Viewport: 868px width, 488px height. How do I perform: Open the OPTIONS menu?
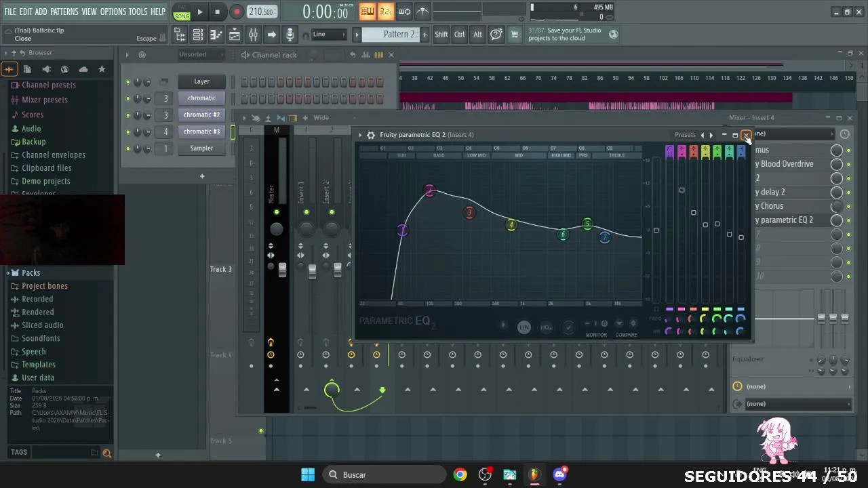pyautogui.click(x=113, y=12)
